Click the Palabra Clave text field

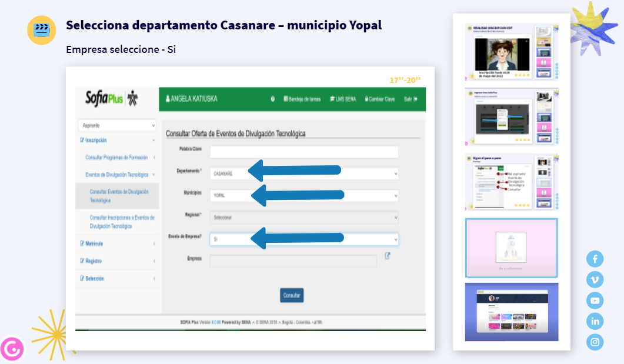[x=303, y=152]
